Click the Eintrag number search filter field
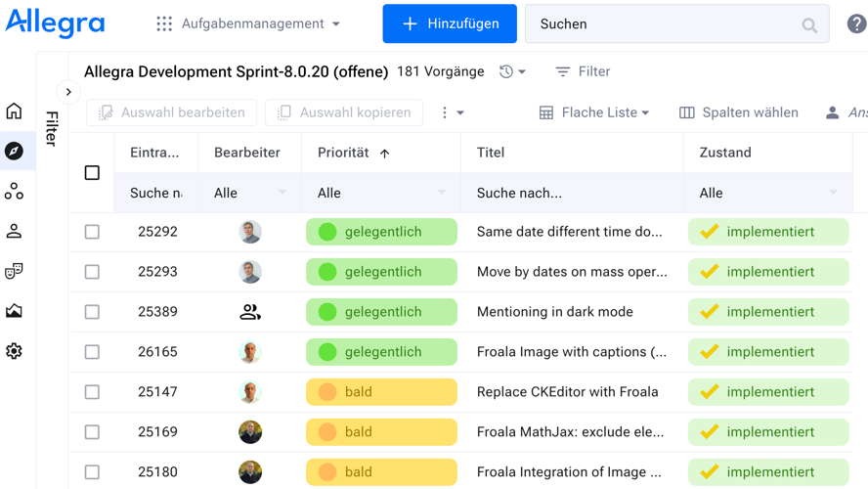The image size is (868, 489). point(155,193)
